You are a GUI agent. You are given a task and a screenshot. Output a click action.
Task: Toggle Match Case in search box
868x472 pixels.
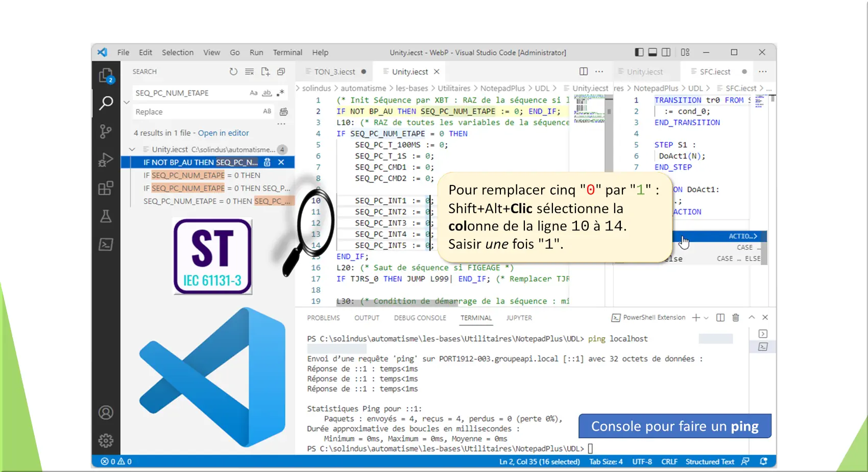pyautogui.click(x=253, y=93)
